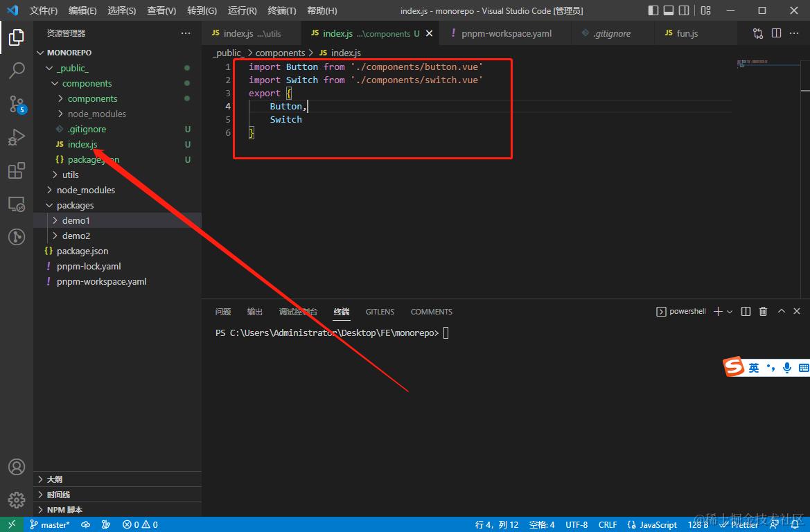
Task: Change CRLF end of line sequence
Action: pos(608,525)
